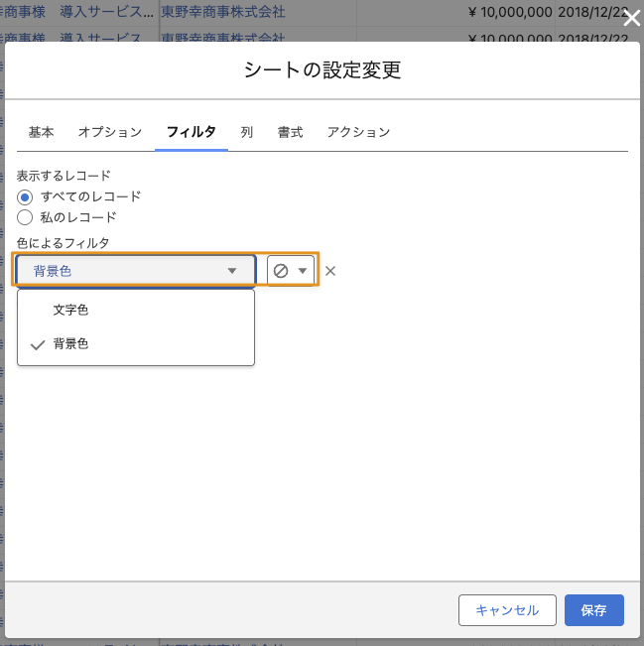Switch to the 基本 tab

41,132
